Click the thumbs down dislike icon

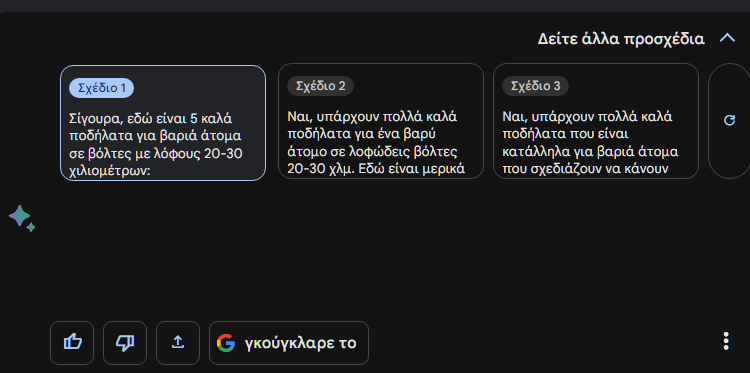[x=125, y=342]
